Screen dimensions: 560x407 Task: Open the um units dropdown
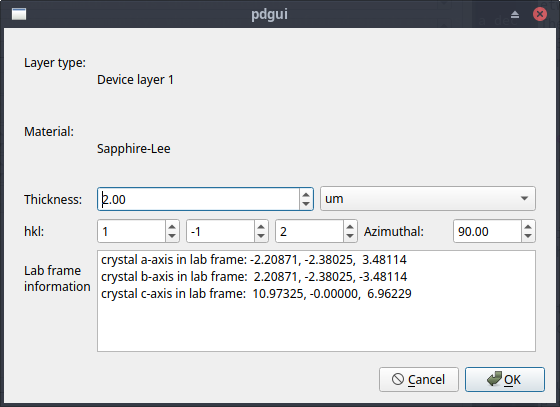428,199
